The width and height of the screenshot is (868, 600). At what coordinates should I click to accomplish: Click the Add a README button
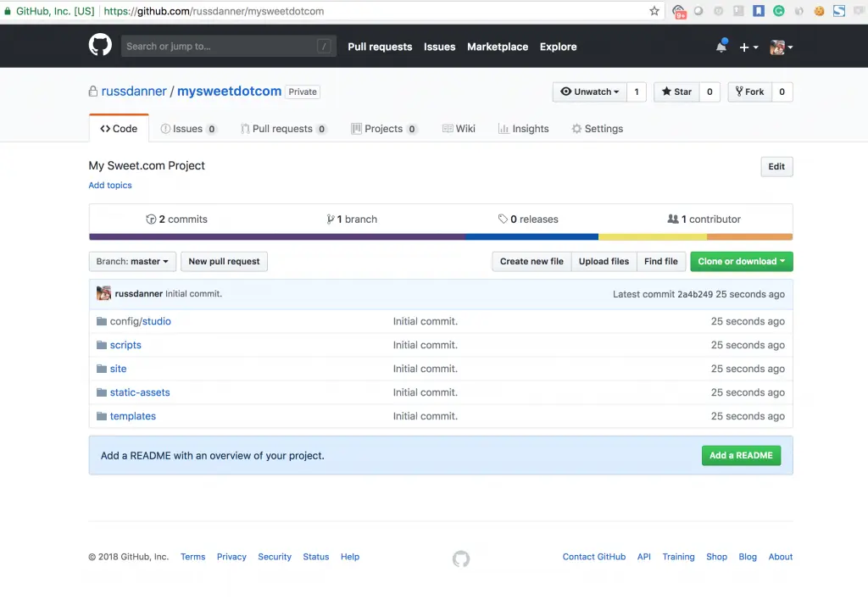tap(741, 455)
